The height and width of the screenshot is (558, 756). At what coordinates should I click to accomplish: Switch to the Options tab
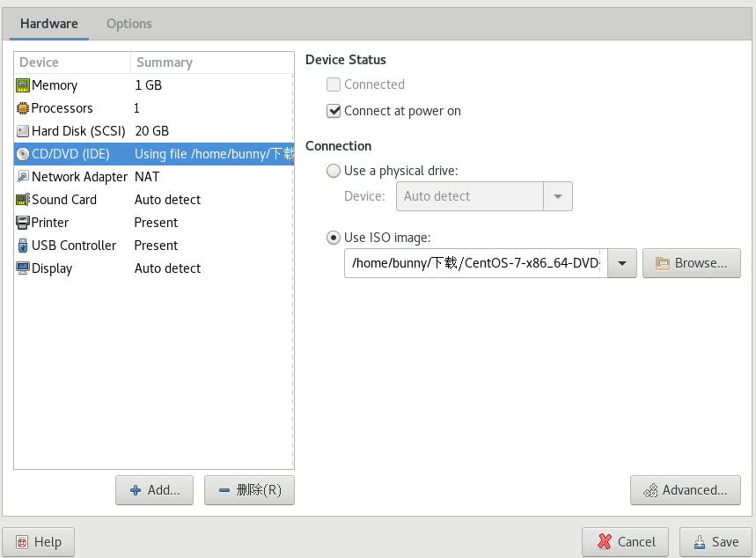pos(129,24)
